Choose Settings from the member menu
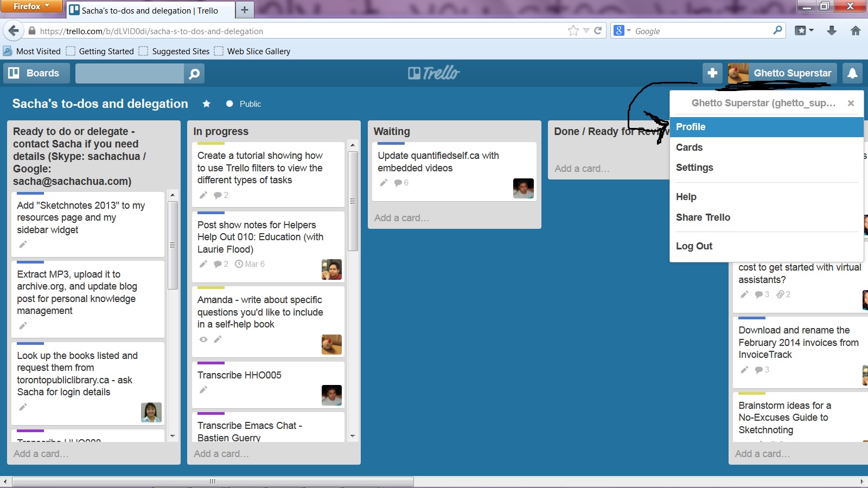Image resolution: width=868 pixels, height=488 pixels. point(767,168)
